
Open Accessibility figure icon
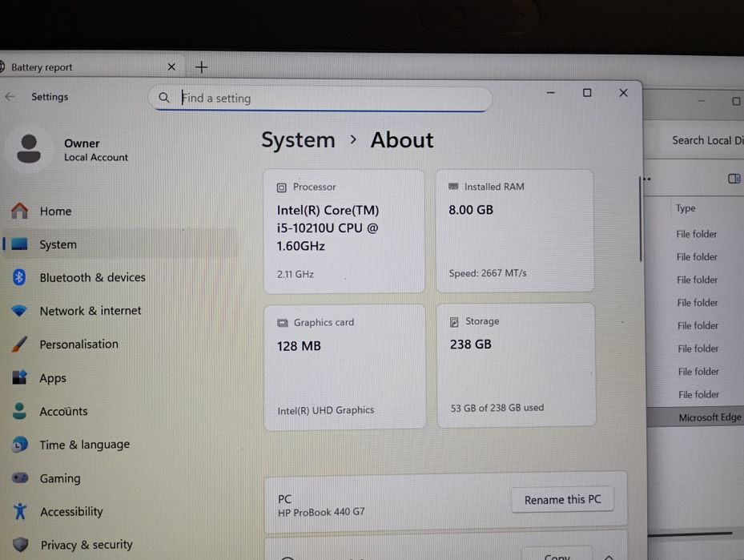[20, 512]
